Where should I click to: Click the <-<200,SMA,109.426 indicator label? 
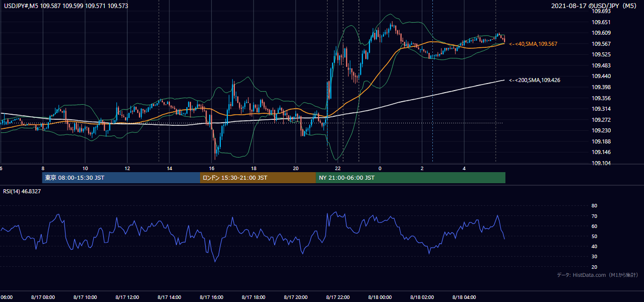(x=535, y=80)
